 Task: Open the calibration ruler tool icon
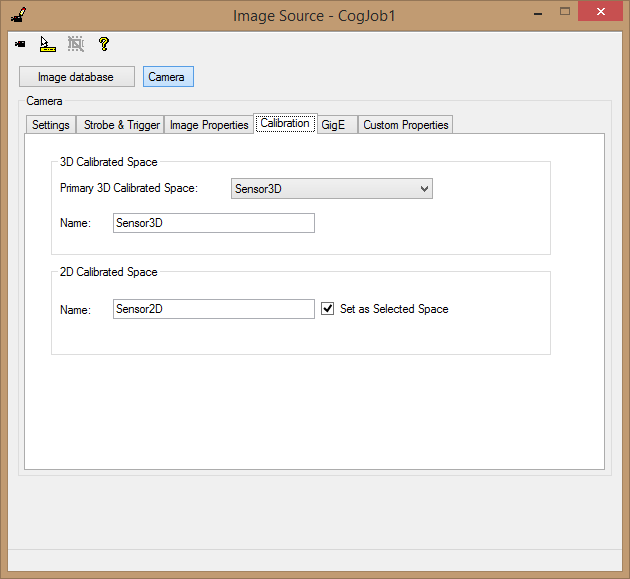(x=47, y=44)
